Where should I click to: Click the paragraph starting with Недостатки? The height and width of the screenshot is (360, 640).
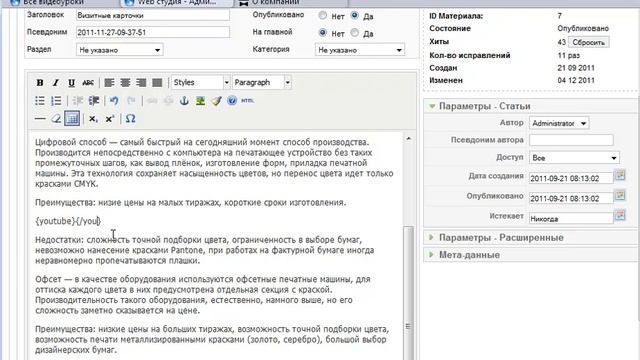click(x=204, y=250)
